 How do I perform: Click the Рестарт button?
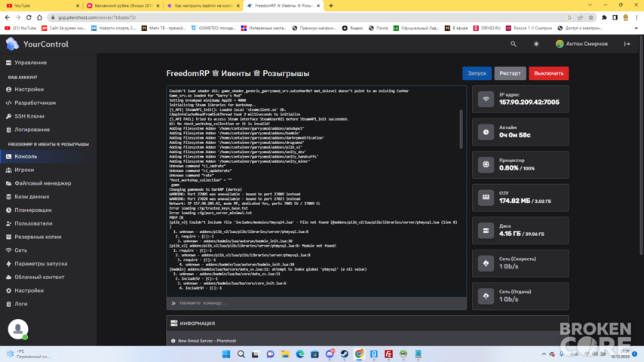(x=510, y=73)
